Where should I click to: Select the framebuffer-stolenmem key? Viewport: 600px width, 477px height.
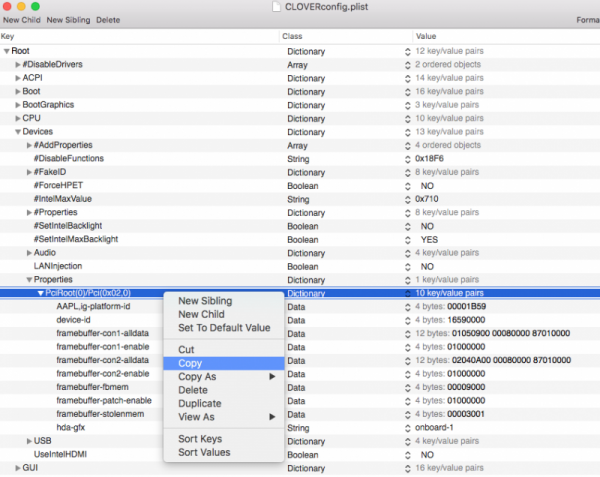click(100, 414)
